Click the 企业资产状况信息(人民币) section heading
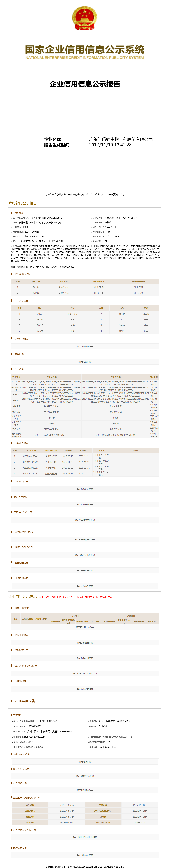170x868 pixels. pos(26,798)
